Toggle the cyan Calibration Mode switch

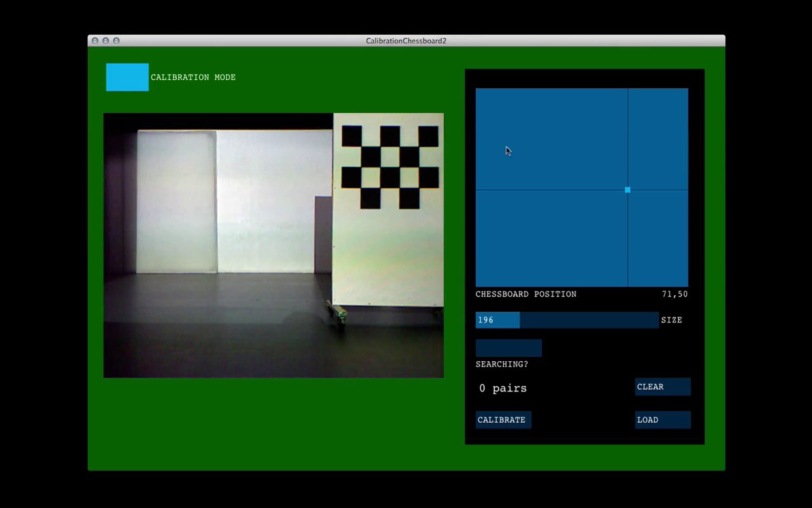127,77
